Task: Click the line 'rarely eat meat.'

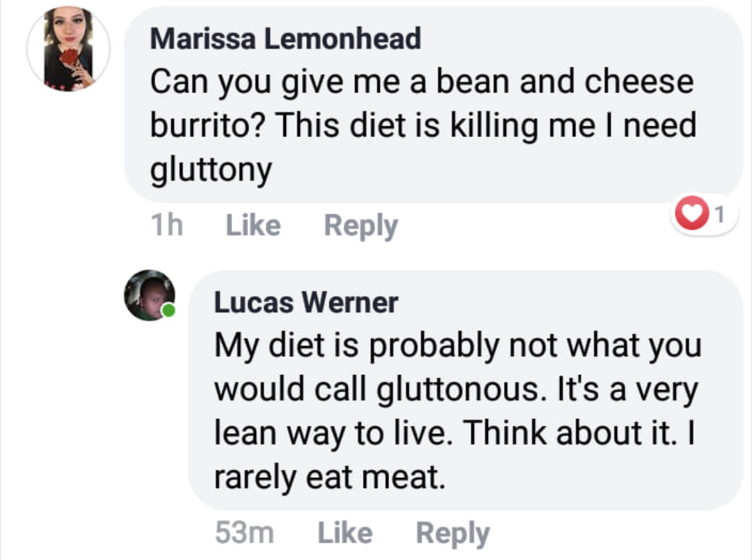Action: pyautogui.click(x=330, y=478)
